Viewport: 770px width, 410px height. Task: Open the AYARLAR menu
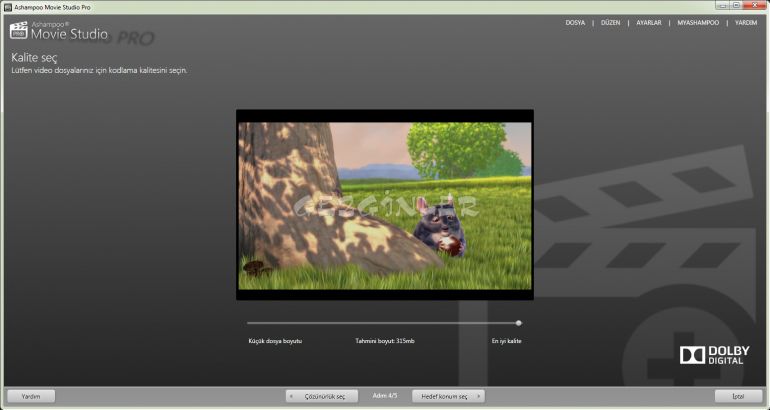coord(649,23)
